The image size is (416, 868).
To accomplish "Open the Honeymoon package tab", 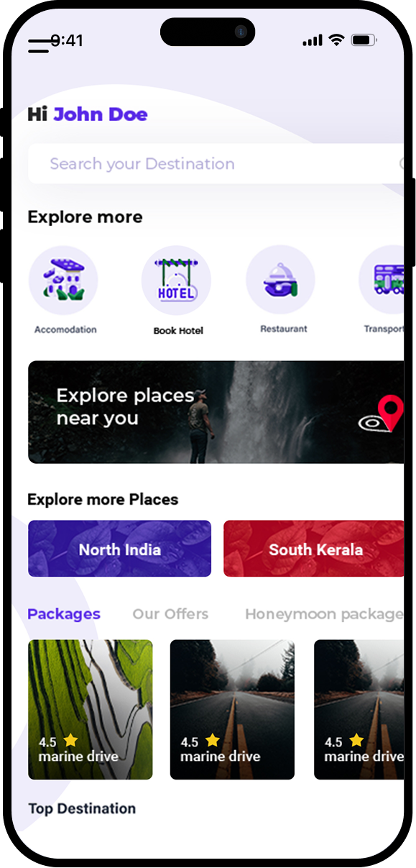I will (x=324, y=614).
